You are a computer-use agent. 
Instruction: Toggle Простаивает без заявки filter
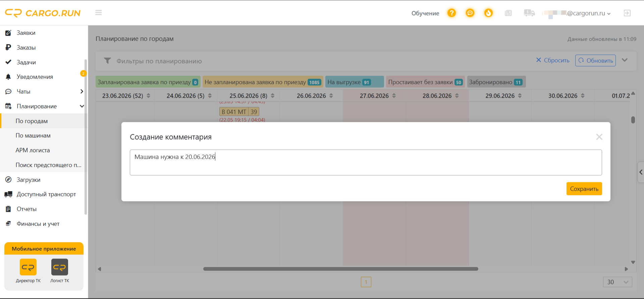(x=425, y=82)
